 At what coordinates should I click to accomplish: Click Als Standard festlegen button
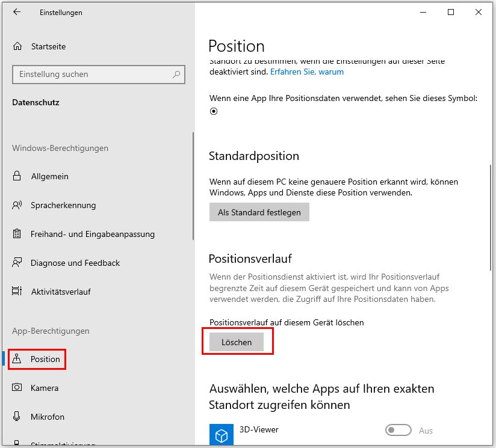point(259,212)
